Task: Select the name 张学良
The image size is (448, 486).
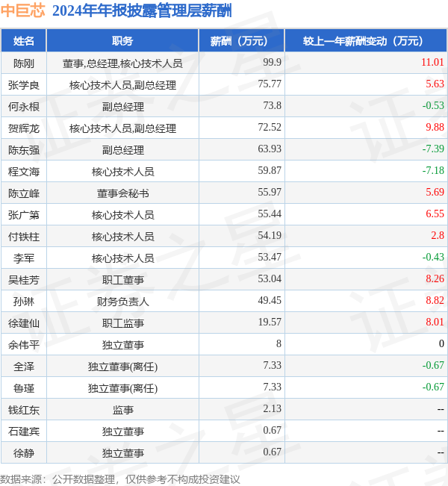Action: click(24, 85)
